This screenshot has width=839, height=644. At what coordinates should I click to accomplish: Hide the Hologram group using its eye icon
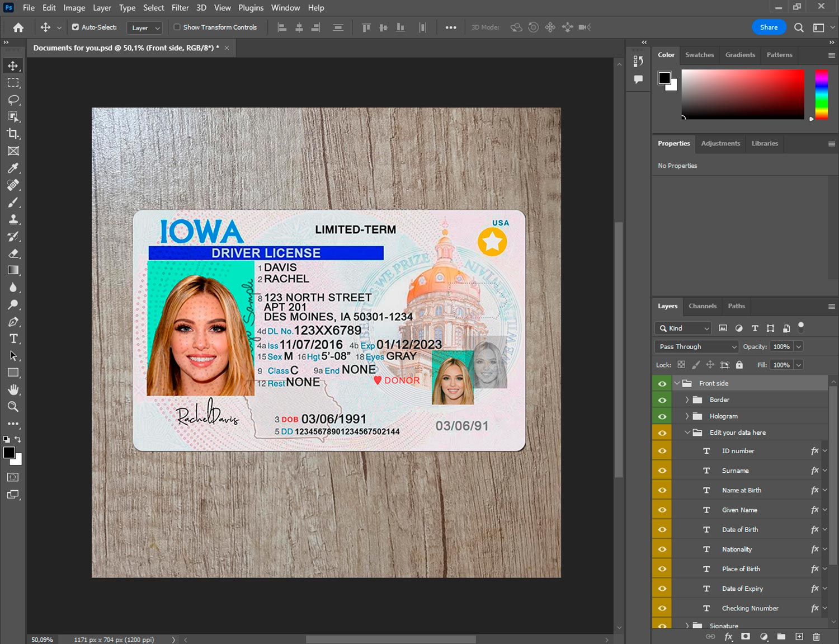click(662, 416)
